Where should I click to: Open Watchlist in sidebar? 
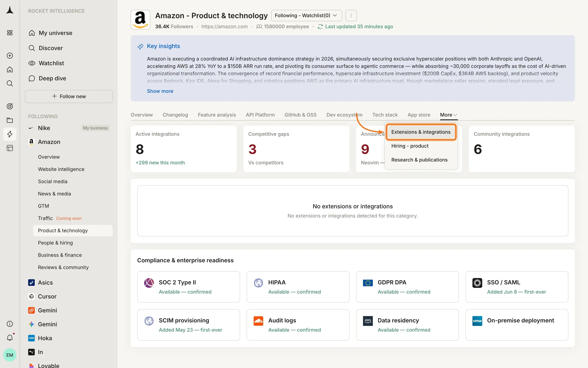69,63
